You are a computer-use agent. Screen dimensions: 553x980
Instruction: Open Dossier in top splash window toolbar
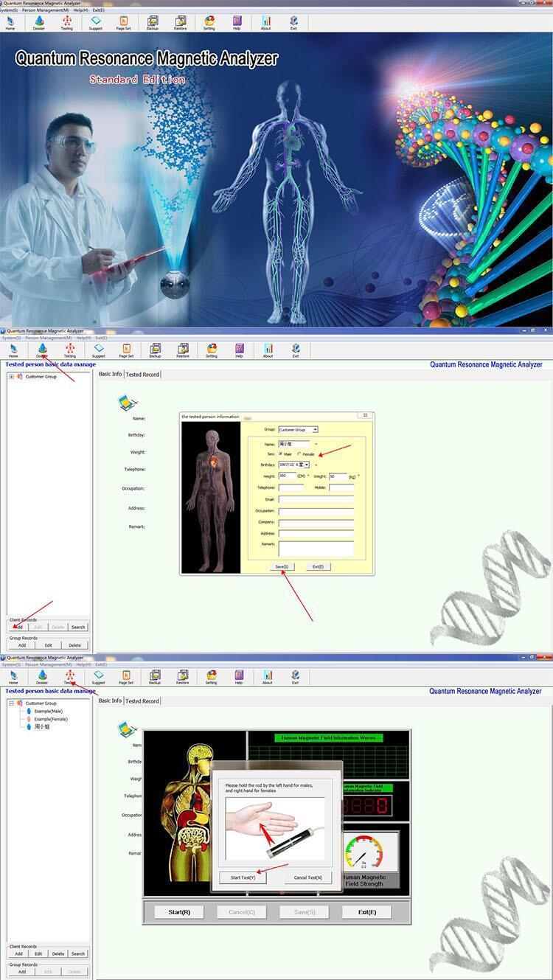39,21
